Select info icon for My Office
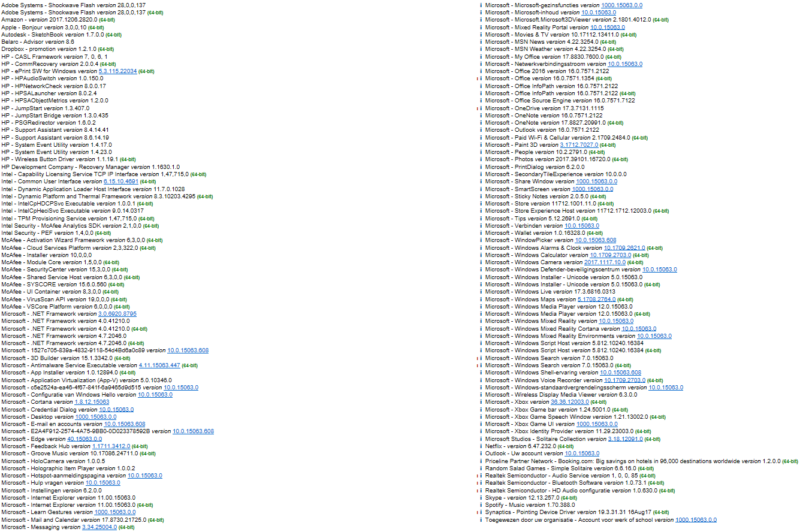The image size is (806, 532). 481,57
